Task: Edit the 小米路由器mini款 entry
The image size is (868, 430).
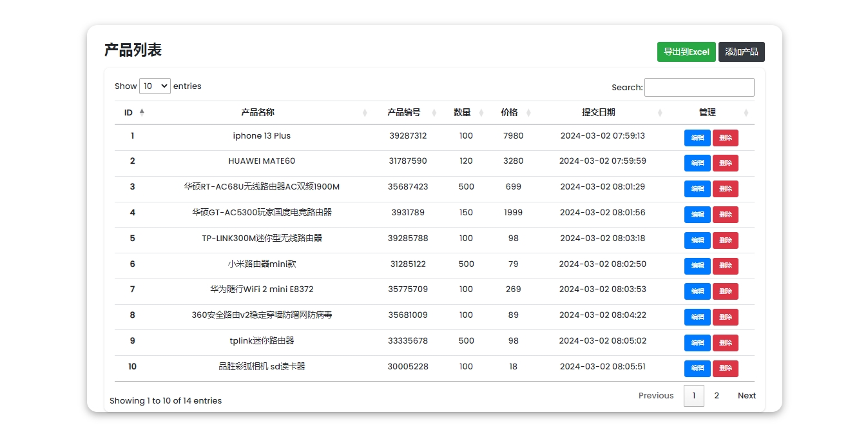Action: pyautogui.click(x=697, y=266)
